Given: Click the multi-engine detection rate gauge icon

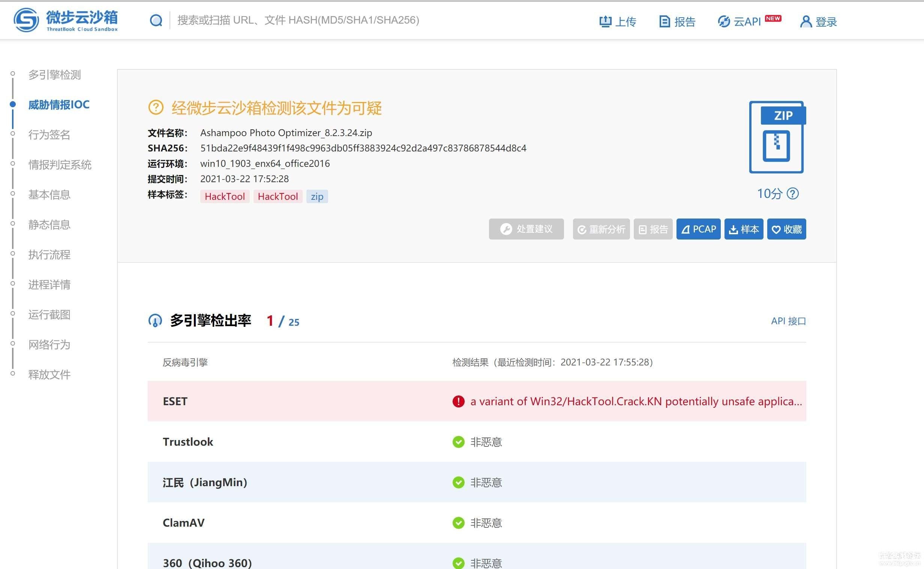Looking at the screenshot, I should (x=155, y=320).
